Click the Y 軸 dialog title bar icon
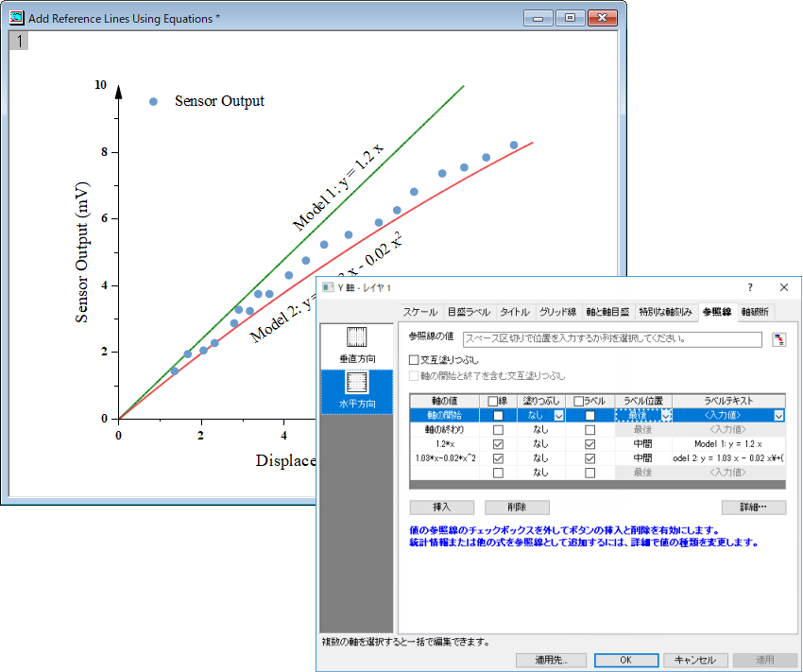 coord(327,287)
